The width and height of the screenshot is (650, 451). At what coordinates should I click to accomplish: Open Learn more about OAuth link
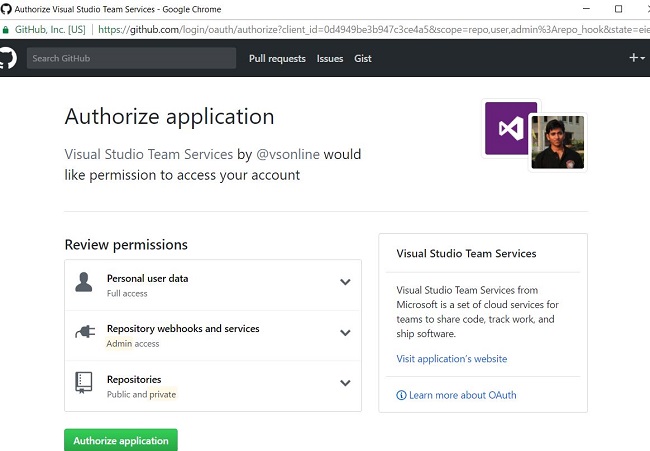click(x=457, y=395)
